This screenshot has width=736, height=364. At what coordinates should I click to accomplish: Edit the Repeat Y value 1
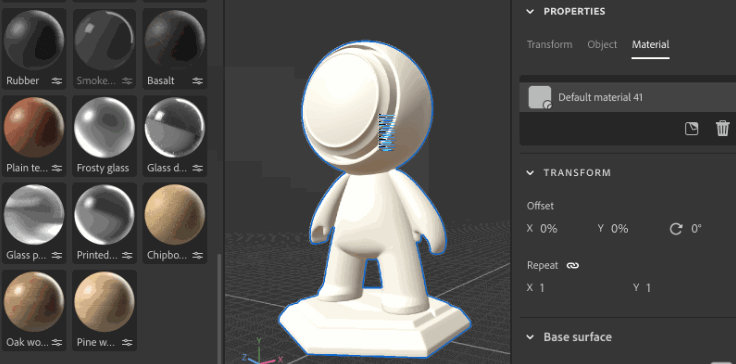tap(649, 288)
